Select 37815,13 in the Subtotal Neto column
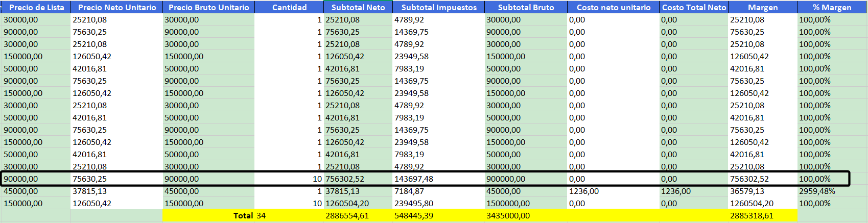868x223 pixels. 358,191
